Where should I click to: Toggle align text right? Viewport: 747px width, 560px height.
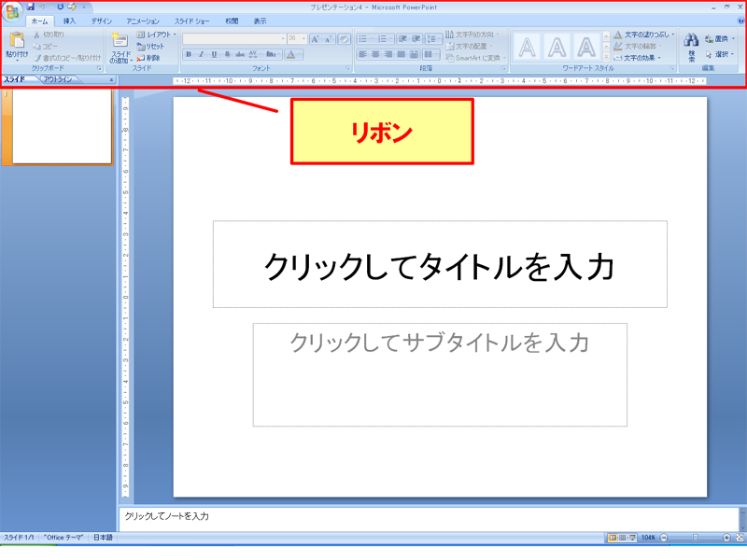(388, 54)
